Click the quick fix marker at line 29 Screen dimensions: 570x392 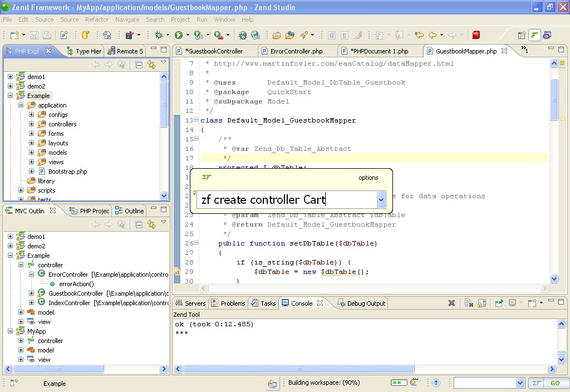click(176, 271)
